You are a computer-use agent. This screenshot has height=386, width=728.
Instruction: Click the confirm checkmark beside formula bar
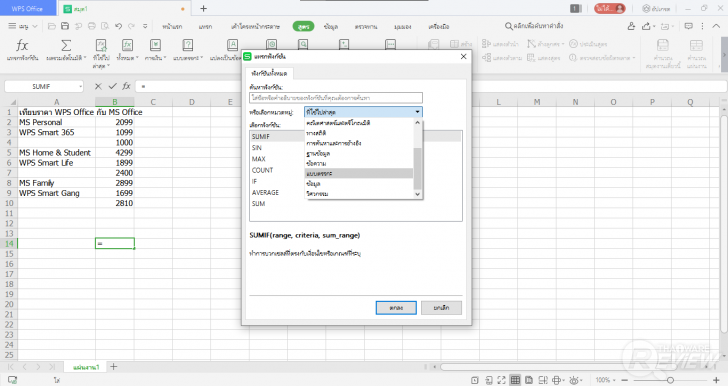(x=112, y=86)
